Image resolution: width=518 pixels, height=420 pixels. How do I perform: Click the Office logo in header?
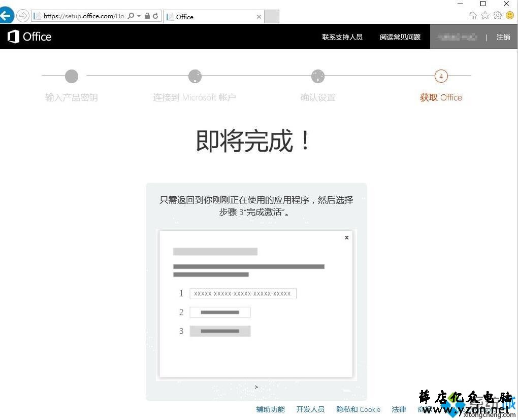(29, 37)
